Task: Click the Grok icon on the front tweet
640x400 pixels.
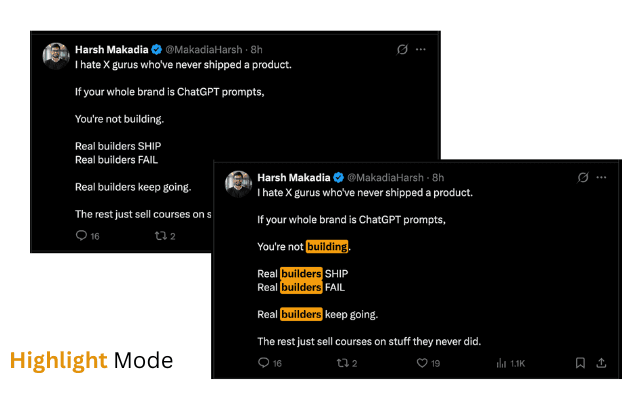Action: pyautogui.click(x=583, y=177)
